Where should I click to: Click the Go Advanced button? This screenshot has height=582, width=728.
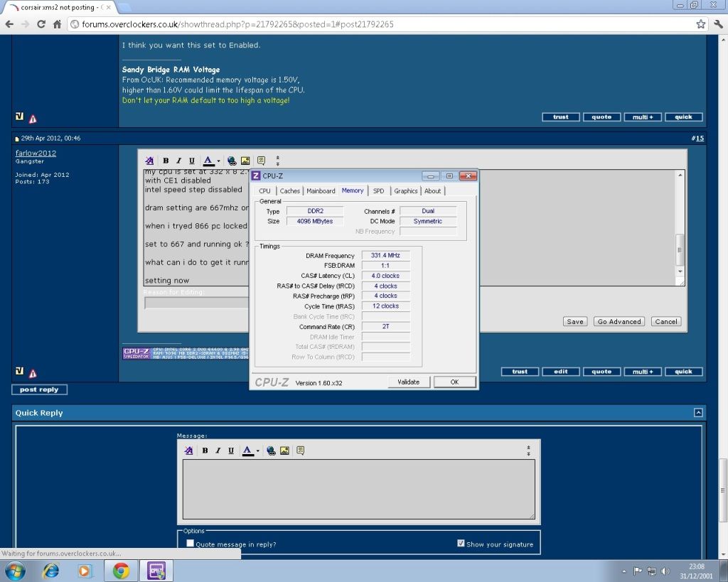pos(619,322)
